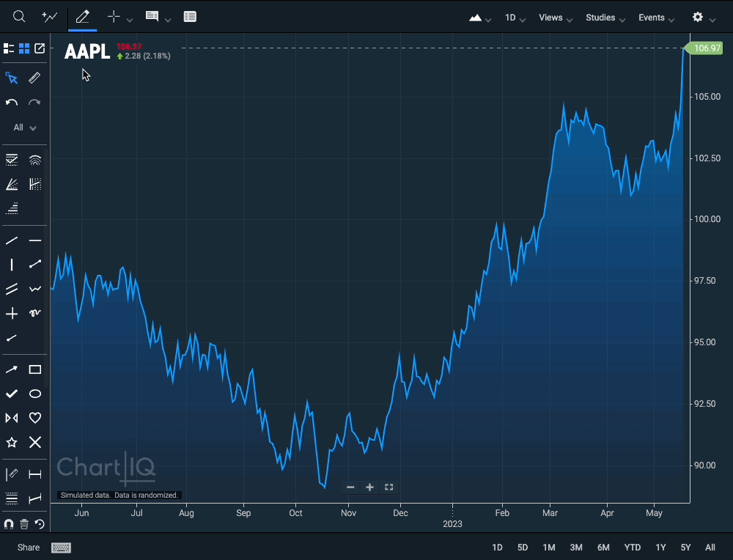Select the Check mark shape tool
The image size is (733, 560).
[12, 394]
